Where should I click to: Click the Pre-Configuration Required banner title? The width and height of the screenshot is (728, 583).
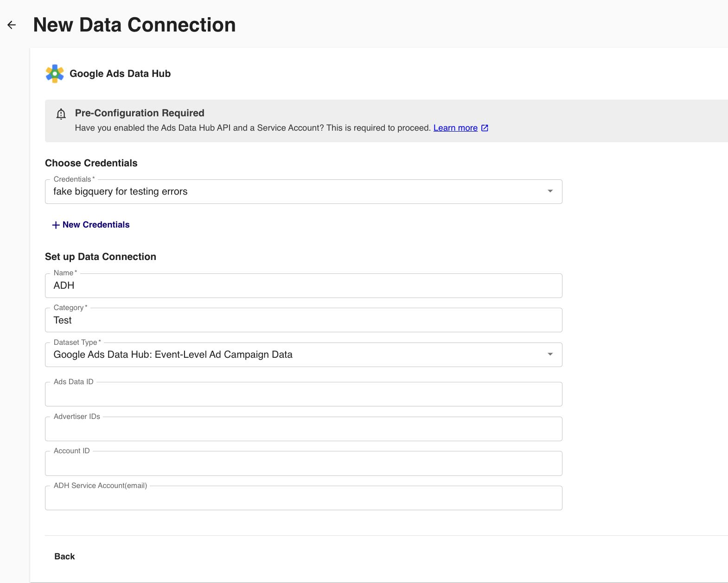140,113
